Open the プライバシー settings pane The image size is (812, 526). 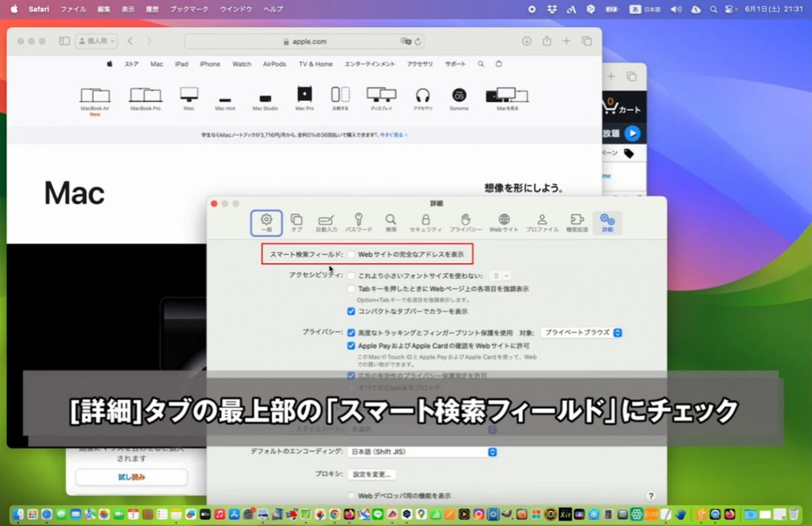466,223
